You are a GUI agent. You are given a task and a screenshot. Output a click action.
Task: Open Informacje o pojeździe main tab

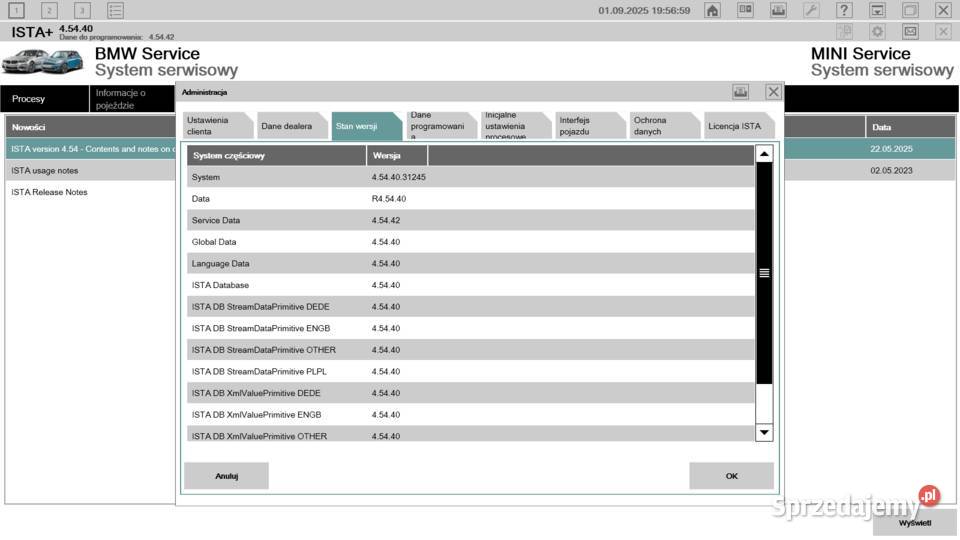click(132, 99)
